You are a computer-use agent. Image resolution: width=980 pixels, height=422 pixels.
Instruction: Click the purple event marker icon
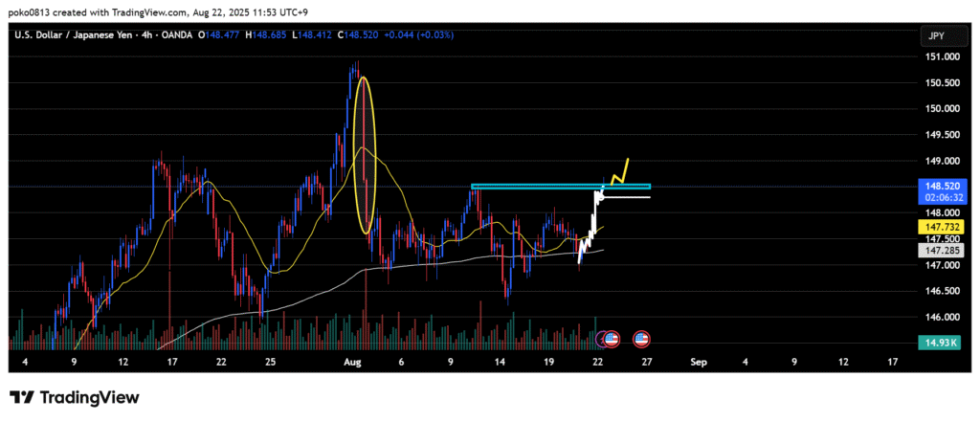pos(602,339)
